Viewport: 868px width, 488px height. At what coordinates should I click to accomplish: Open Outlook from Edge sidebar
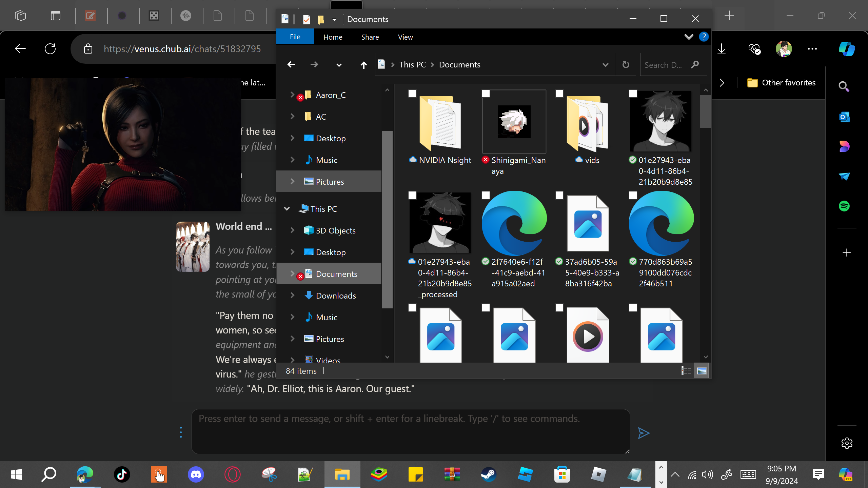click(x=844, y=117)
